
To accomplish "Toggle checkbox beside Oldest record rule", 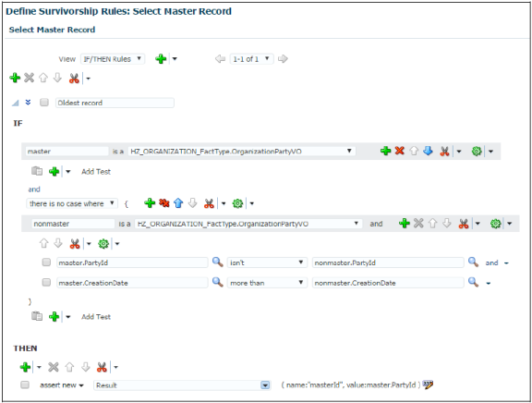I will point(44,103).
